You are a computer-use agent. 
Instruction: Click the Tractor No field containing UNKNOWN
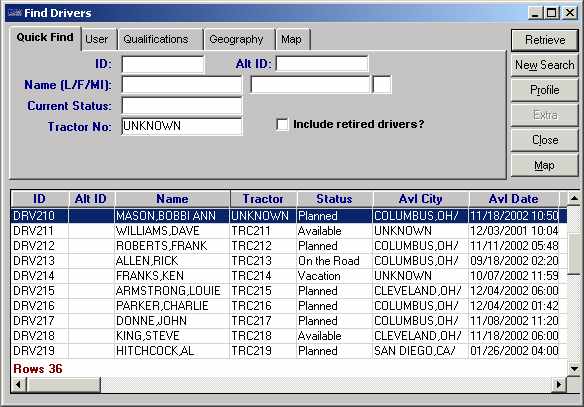point(182,127)
